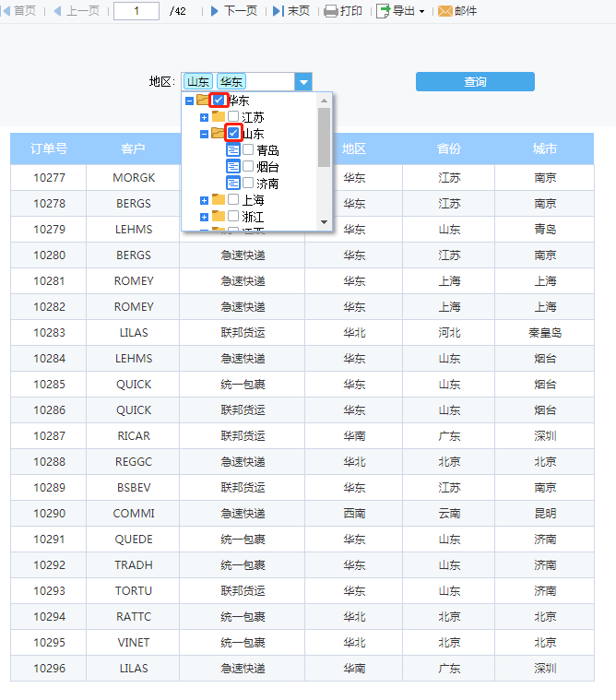
Task: Click customer cell QUEDE
Action: [134, 540]
